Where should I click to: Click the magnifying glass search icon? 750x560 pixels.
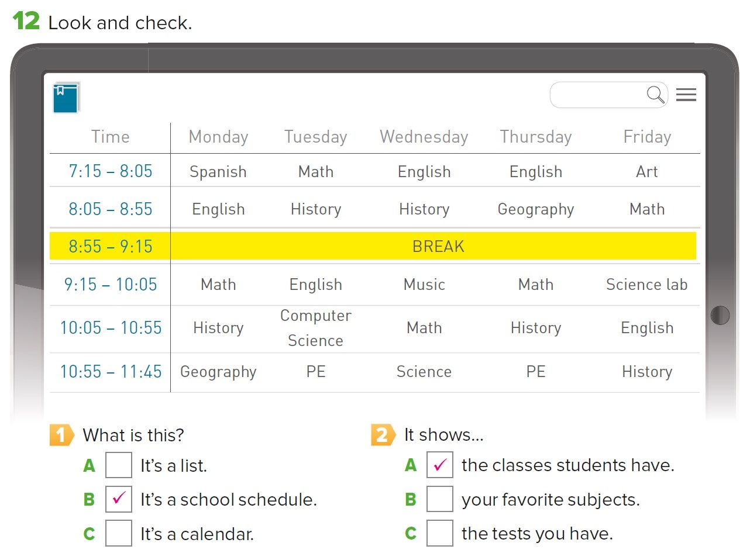655,94
